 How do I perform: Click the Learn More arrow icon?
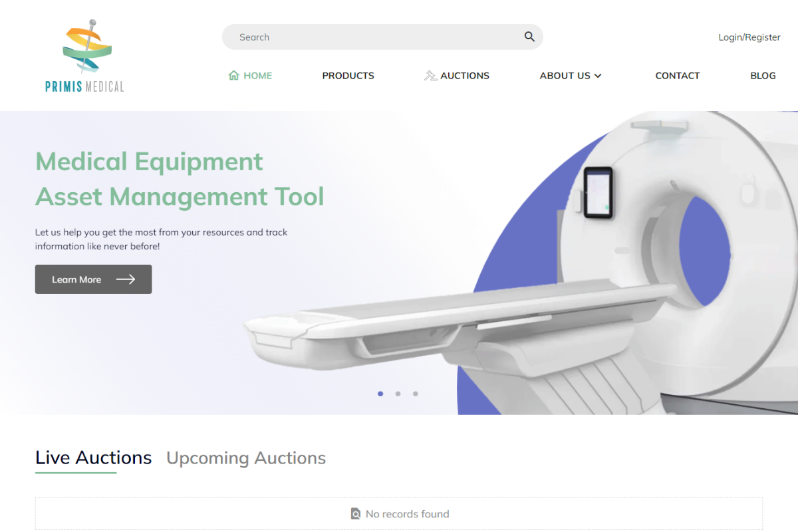(126, 279)
